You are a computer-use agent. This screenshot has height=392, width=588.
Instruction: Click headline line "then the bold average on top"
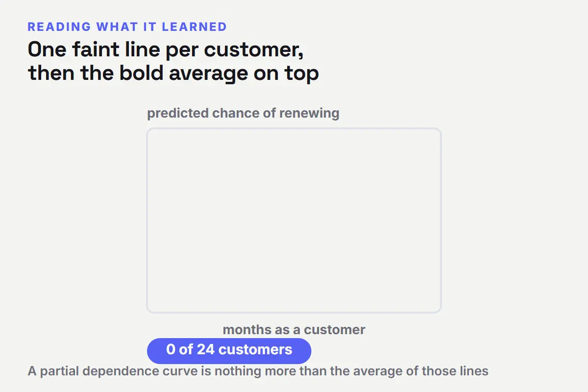click(x=173, y=73)
